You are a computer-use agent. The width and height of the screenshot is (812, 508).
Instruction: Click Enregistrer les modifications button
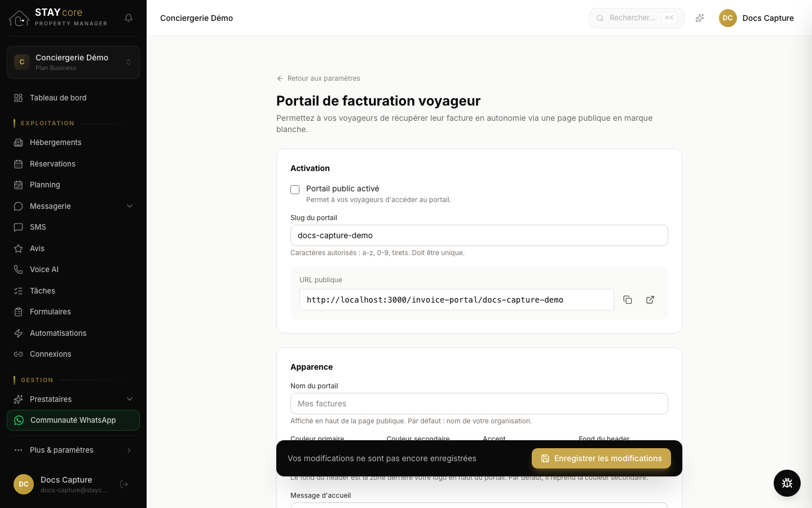click(x=601, y=458)
